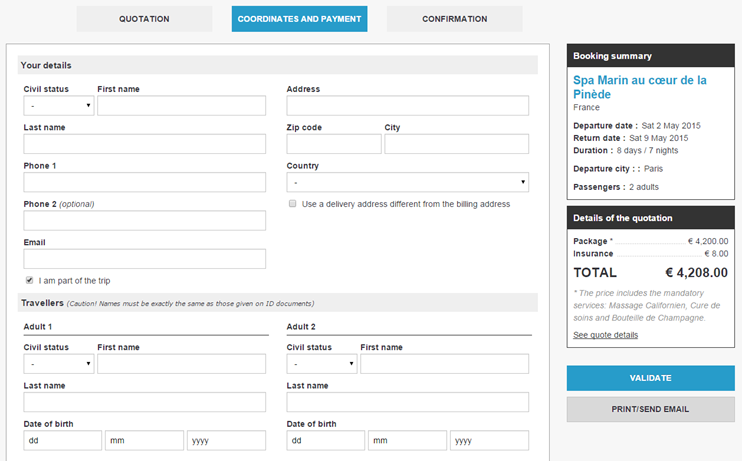Screen dimensions: 742x461
Task: Click the Print/Send Email button
Action: point(650,409)
